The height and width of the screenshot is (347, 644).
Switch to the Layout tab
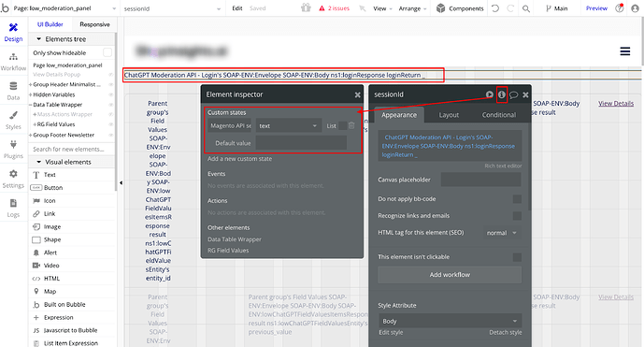[x=449, y=115]
